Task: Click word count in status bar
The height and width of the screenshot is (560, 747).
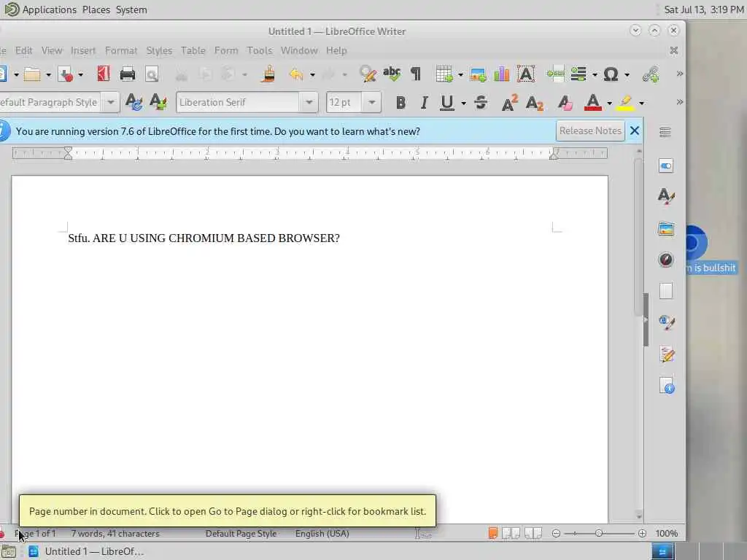Action: coord(115,534)
